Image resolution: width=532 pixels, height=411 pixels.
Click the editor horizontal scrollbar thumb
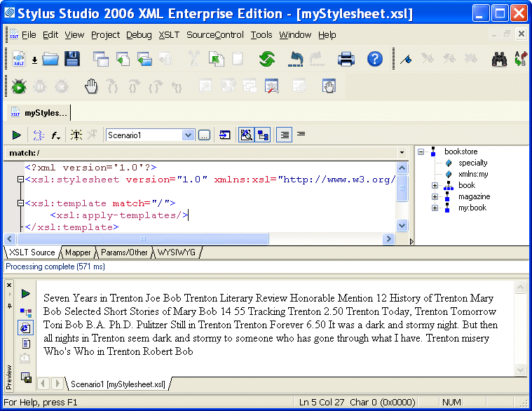click(143, 239)
